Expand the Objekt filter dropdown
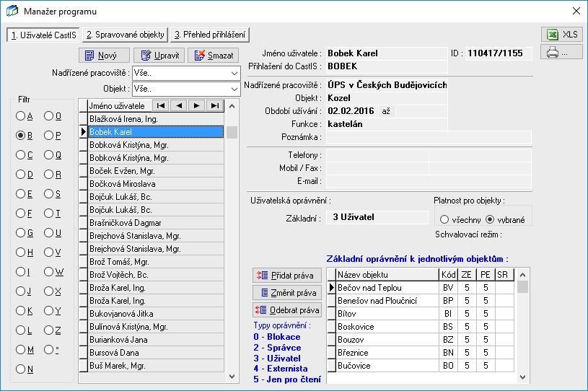588x391 pixels. 234,89
